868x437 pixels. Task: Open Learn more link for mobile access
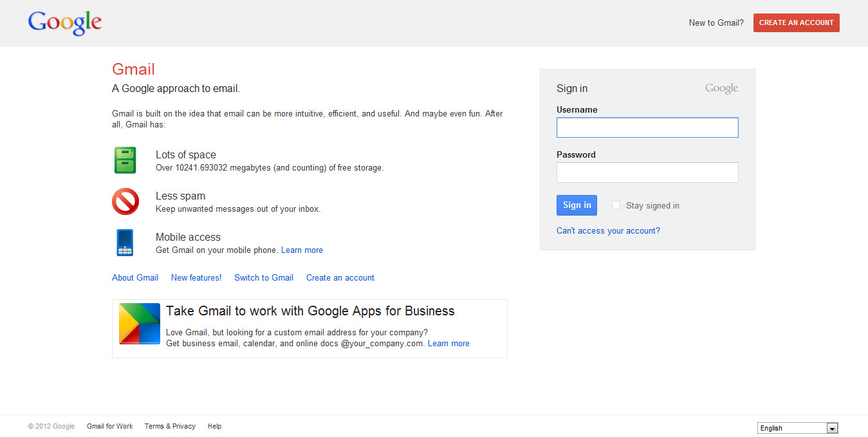pyautogui.click(x=302, y=250)
